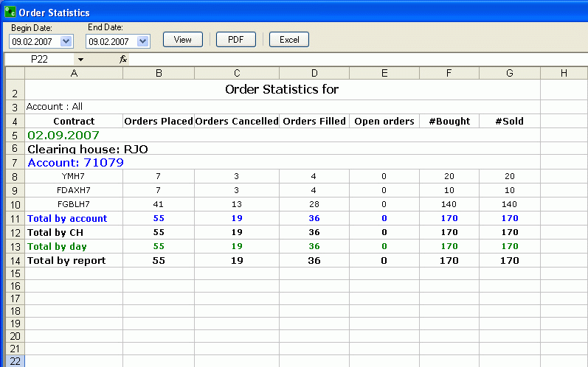Screen dimensions: 588x367
Task: Select the Account: 71079 cell
Action: pyautogui.click(x=75, y=162)
